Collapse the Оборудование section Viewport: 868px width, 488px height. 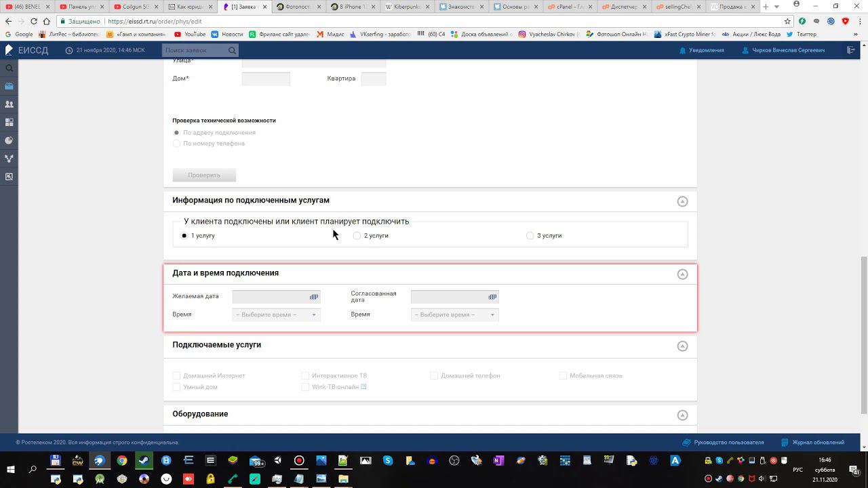[x=683, y=415]
